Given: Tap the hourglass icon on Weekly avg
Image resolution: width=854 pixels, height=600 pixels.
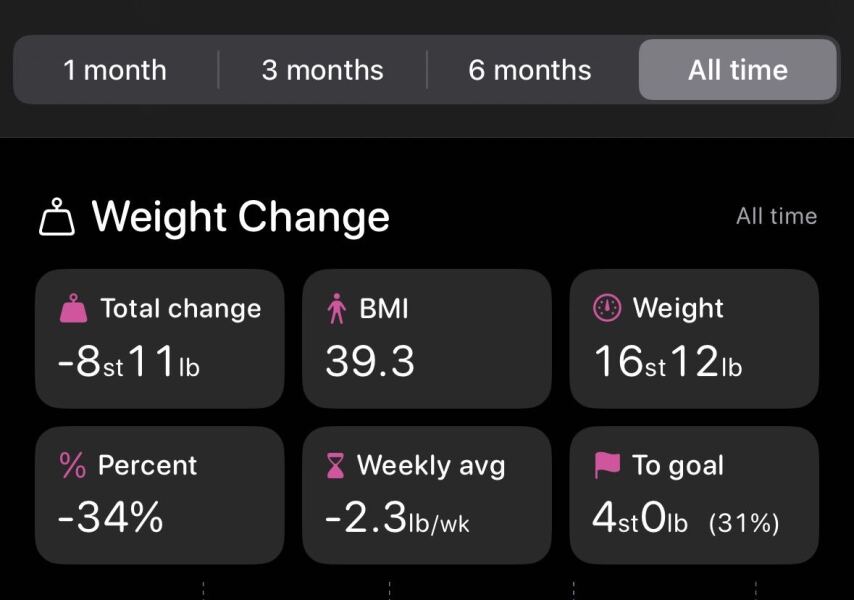Looking at the screenshot, I should pos(336,465).
